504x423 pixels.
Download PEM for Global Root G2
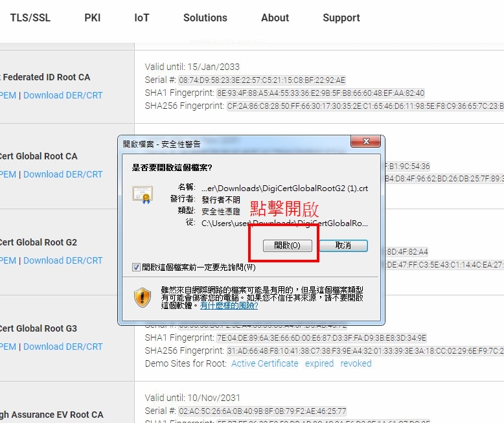[8, 260]
